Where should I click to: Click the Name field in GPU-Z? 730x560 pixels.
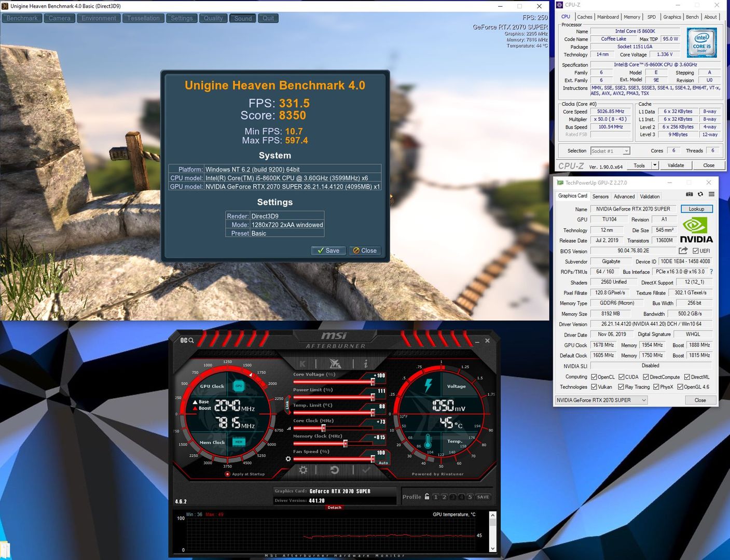click(x=633, y=209)
